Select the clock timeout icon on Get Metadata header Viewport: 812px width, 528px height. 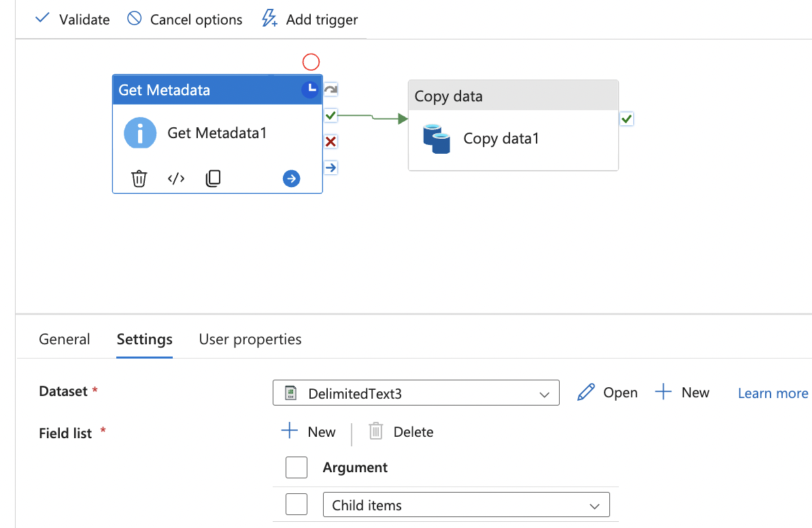[309, 88]
